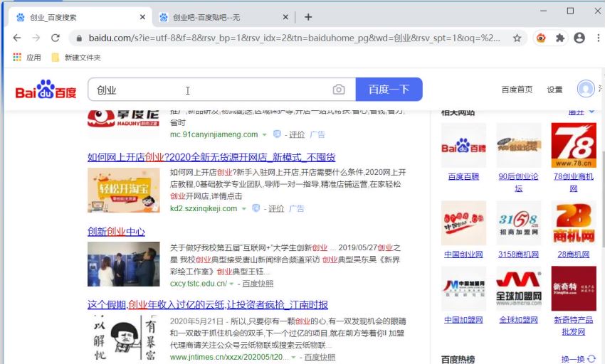This screenshot has width=605, height=364.
Task: Open the 这个假期,创业年收入过亿 result
Action: click(x=208, y=304)
